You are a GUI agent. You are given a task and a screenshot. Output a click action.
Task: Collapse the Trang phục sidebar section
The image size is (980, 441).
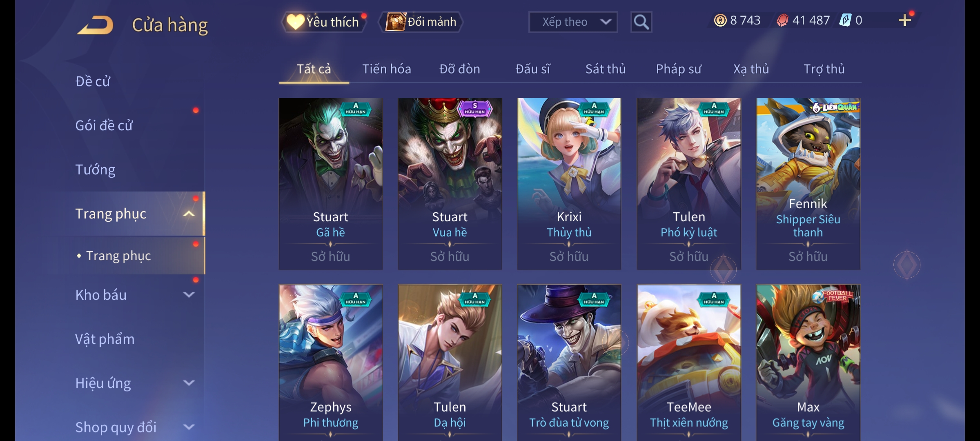(x=189, y=214)
